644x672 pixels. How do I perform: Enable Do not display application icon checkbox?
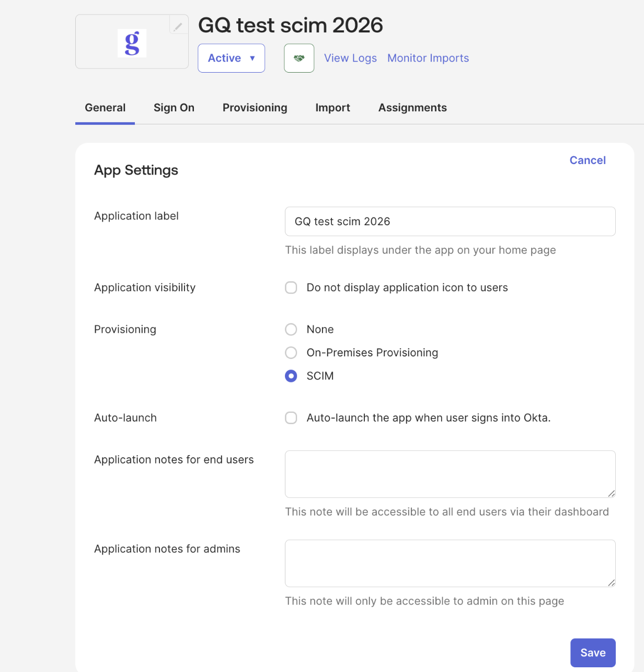pos(291,287)
